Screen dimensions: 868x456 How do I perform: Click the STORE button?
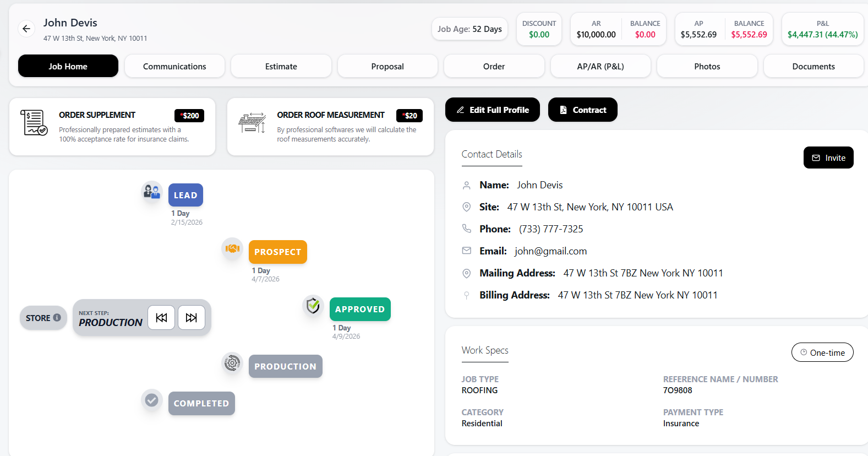43,318
